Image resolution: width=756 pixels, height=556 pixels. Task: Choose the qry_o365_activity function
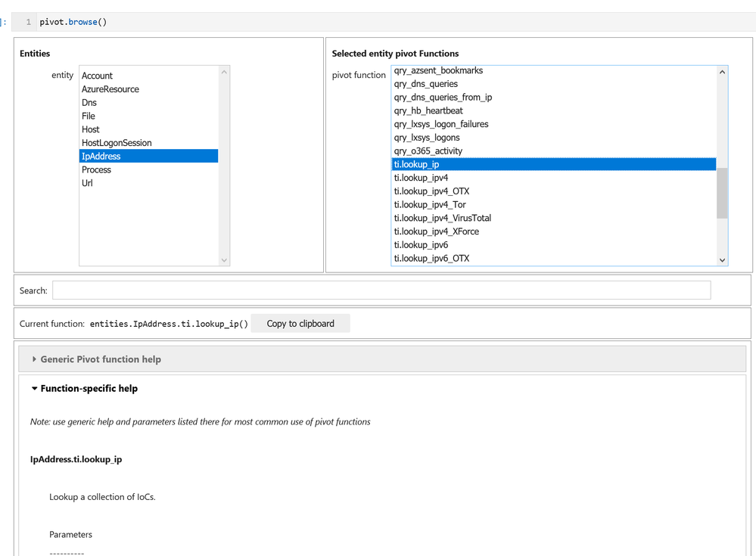click(x=553, y=151)
